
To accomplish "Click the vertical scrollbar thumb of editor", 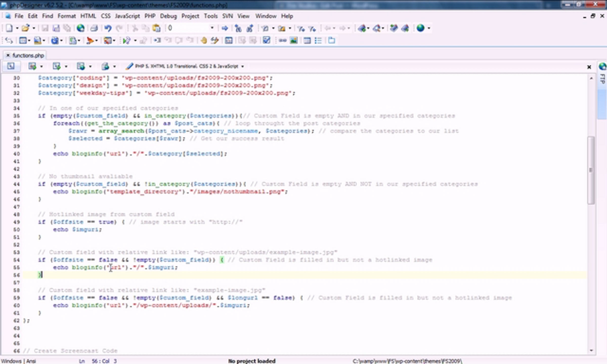I will click(x=591, y=170).
